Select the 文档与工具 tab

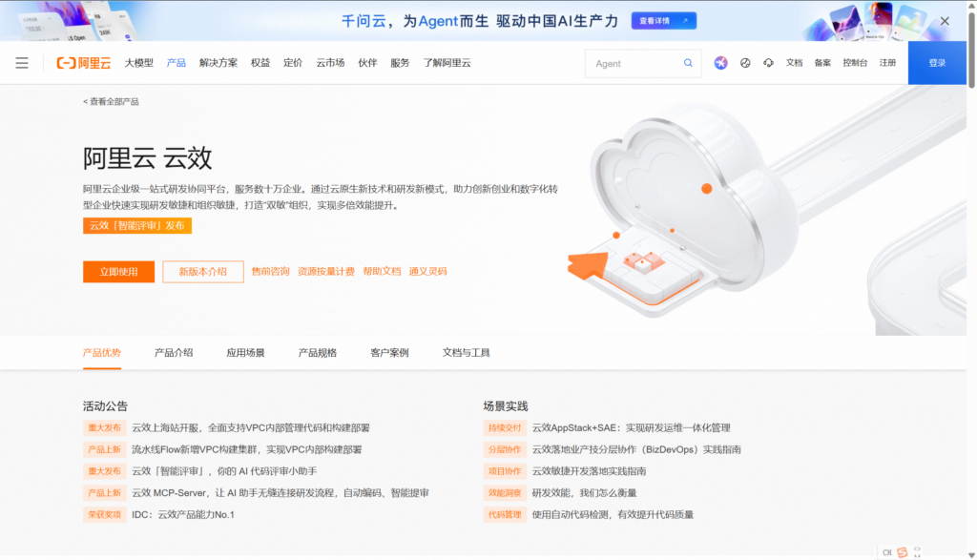(466, 353)
